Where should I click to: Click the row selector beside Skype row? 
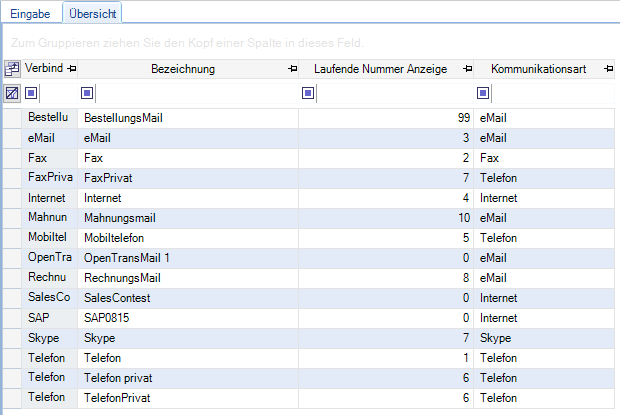point(12,338)
